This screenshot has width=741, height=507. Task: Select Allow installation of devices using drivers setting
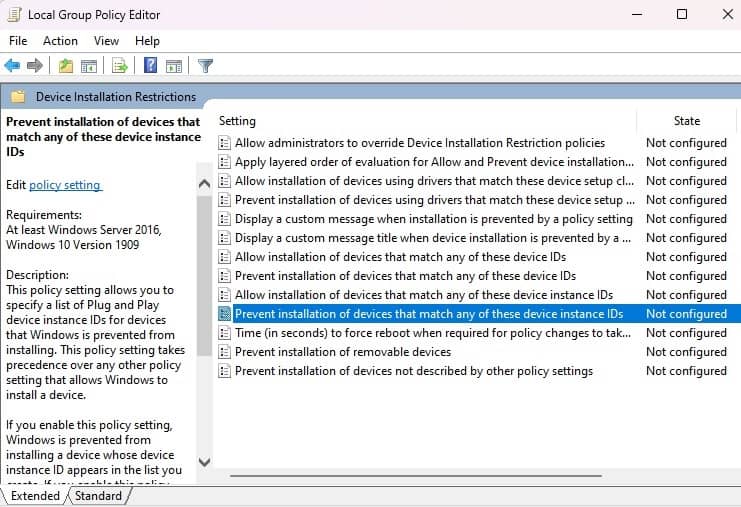[x=434, y=181]
